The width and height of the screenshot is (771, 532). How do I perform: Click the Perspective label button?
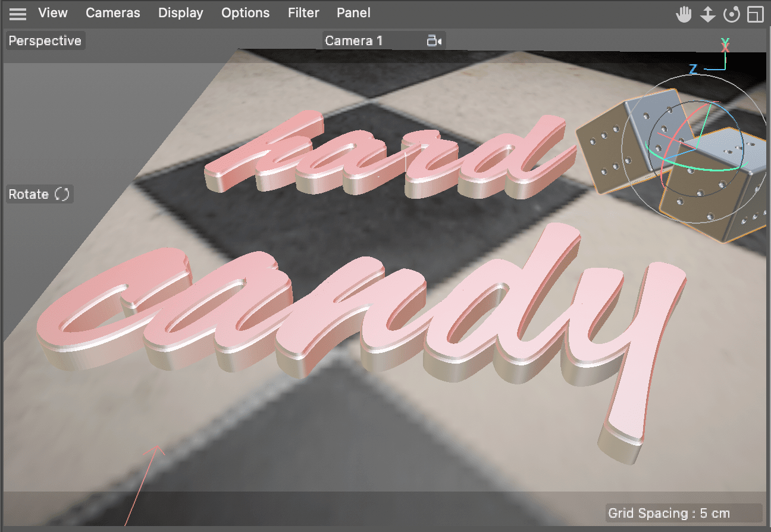45,40
